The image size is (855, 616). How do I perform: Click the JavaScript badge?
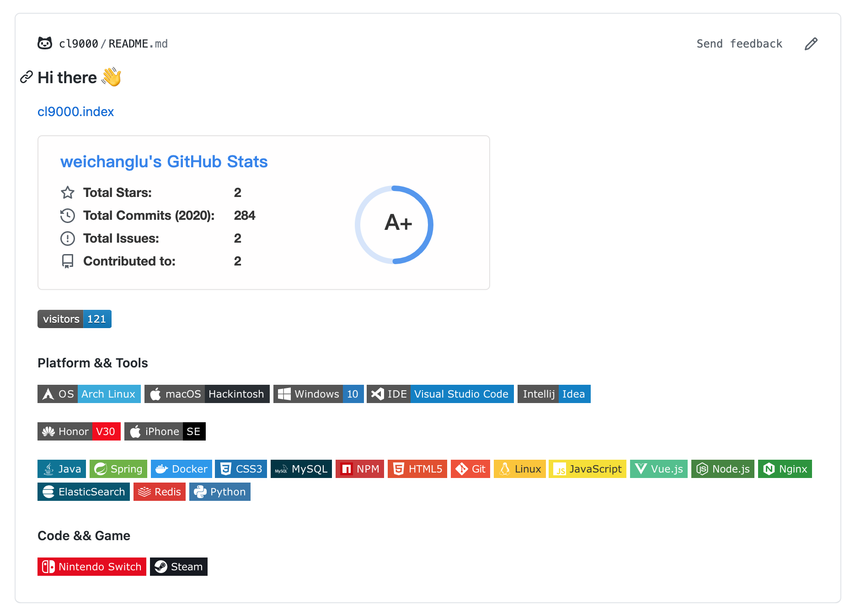(588, 469)
